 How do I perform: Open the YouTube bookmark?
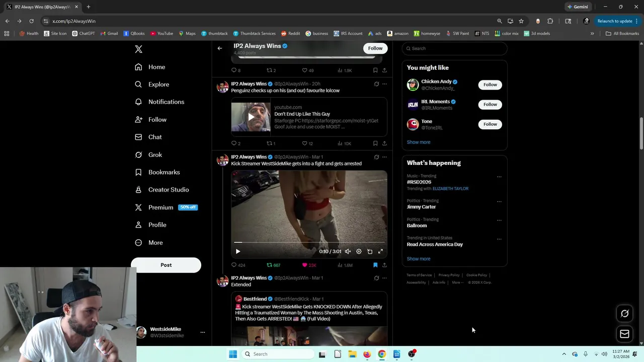point(162,34)
